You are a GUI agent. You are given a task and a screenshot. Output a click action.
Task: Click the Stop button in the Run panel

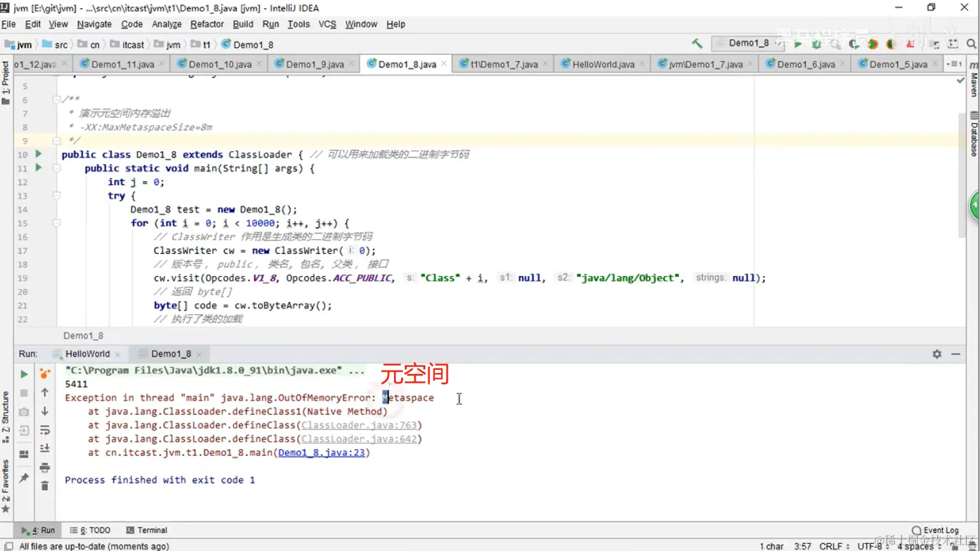(24, 393)
